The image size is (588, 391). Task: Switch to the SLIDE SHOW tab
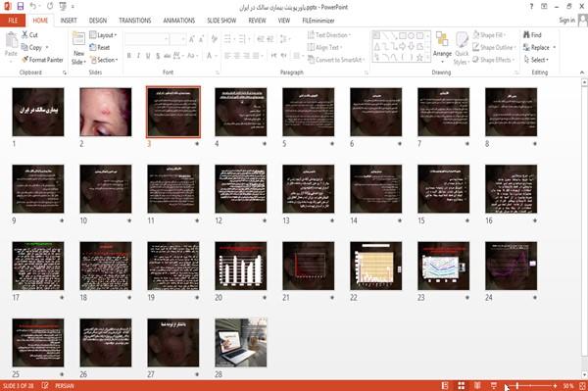pyautogui.click(x=221, y=21)
